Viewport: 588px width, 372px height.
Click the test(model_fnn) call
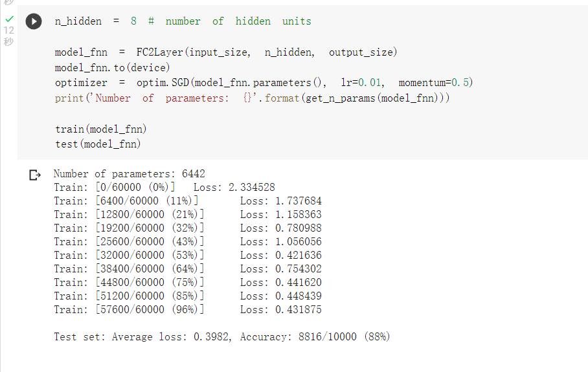(x=98, y=144)
